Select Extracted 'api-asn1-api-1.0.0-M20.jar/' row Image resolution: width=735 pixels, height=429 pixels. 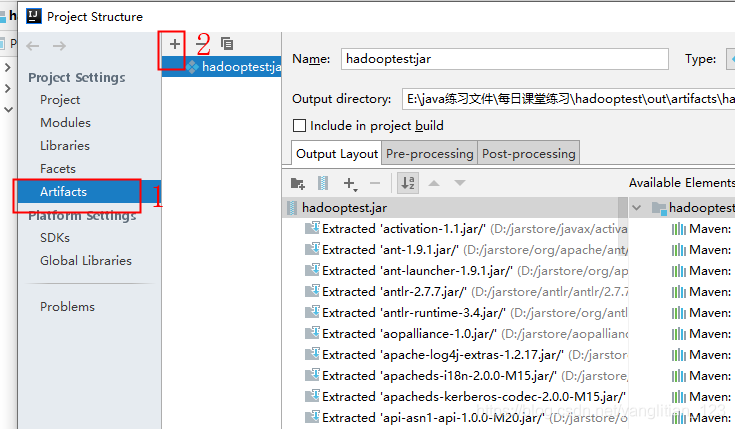455,418
